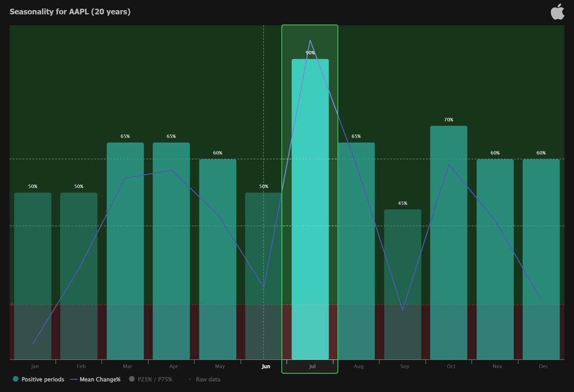This screenshot has height=392, width=574.
Task: Toggle the Mean Change% legend item
Action: click(96, 380)
